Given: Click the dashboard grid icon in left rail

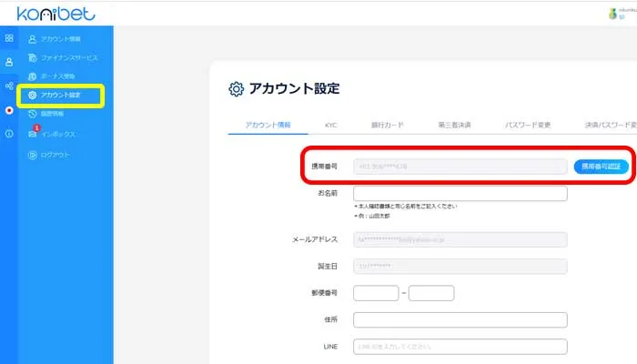Looking at the screenshot, I should coord(9,38).
